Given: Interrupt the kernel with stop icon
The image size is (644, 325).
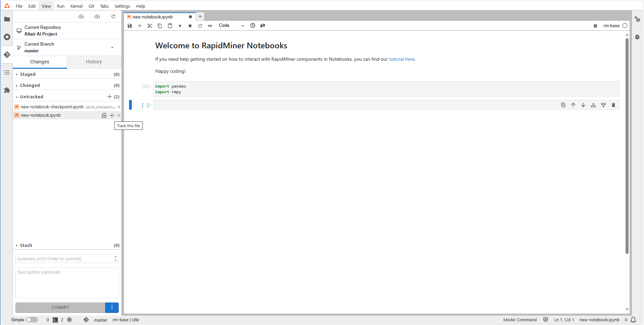Looking at the screenshot, I should 190,26.
